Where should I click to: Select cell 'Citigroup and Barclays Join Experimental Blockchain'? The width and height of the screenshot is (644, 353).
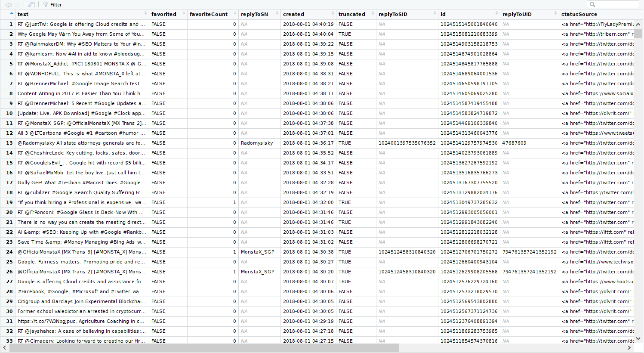click(x=82, y=301)
